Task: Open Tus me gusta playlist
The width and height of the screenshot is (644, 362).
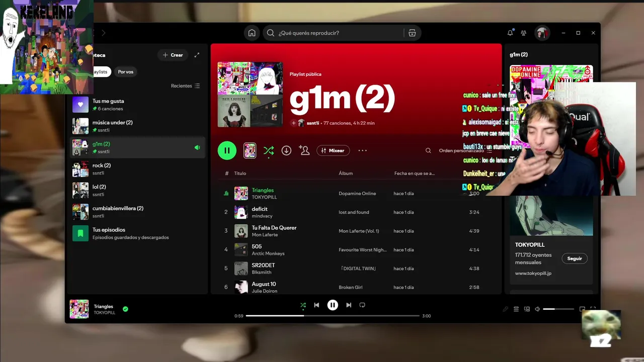Action: click(x=137, y=105)
